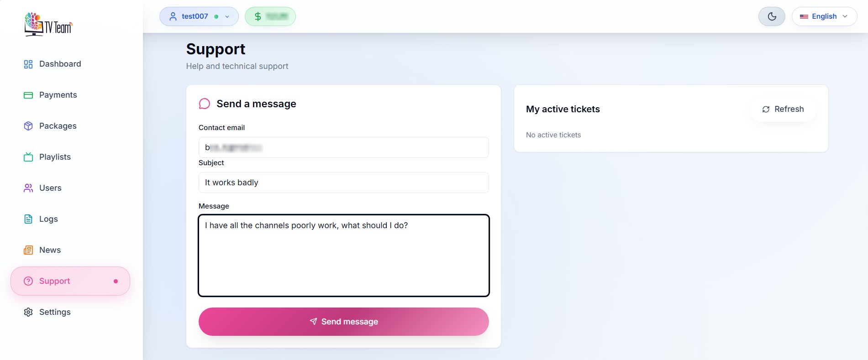Click the green dollar balance badge

click(270, 16)
